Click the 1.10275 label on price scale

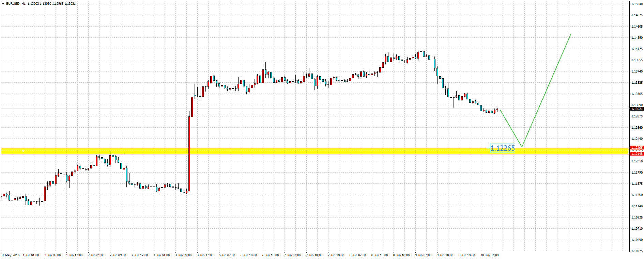click(x=637, y=251)
